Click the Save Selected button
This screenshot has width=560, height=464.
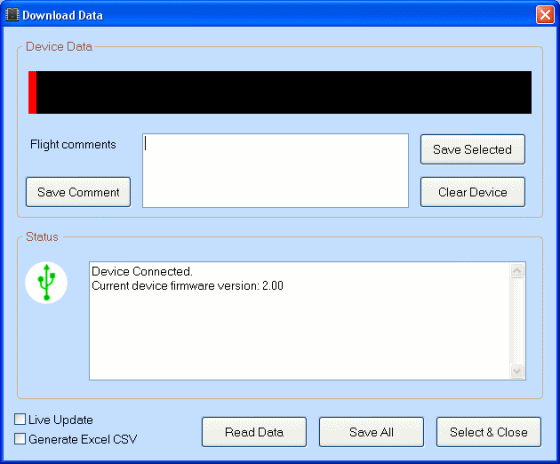tap(472, 149)
